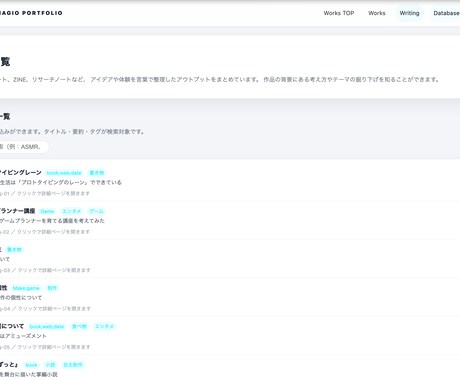Click the 自主制作 tag
Screen dimensions: 460x380
point(73,365)
